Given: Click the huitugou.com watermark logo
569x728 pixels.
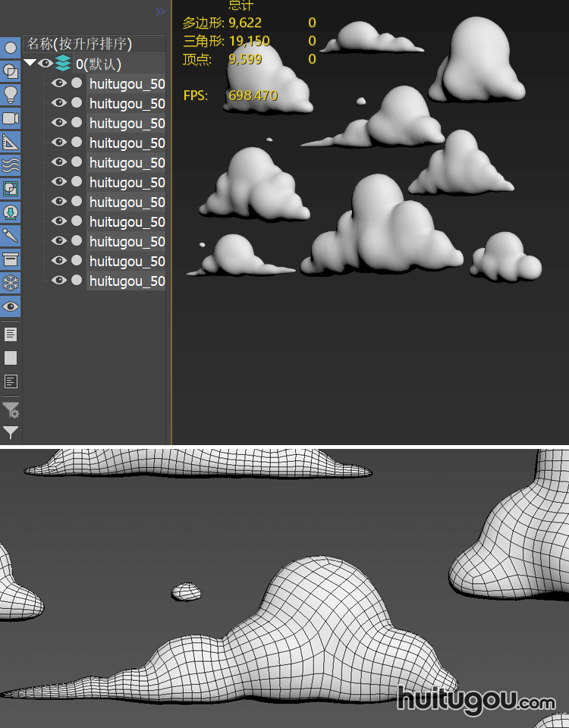Looking at the screenshot, I should (476, 698).
